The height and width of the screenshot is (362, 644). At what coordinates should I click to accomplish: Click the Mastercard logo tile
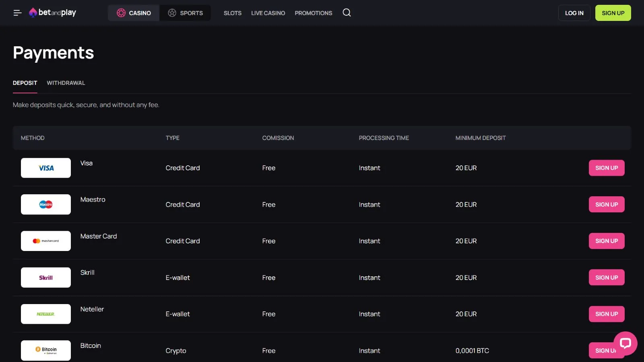pos(46,241)
